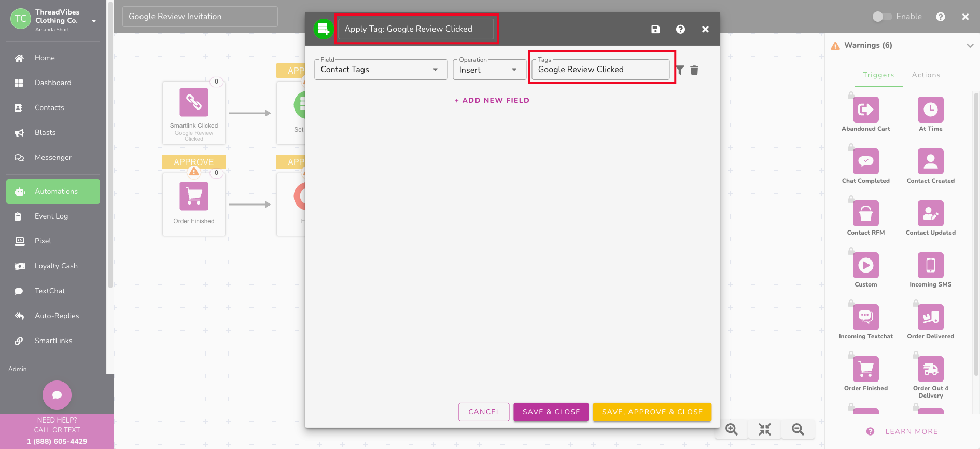The image size is (980, 449).
Task: Expand the Warnings (6) panel
Action: tap(970, 46)
